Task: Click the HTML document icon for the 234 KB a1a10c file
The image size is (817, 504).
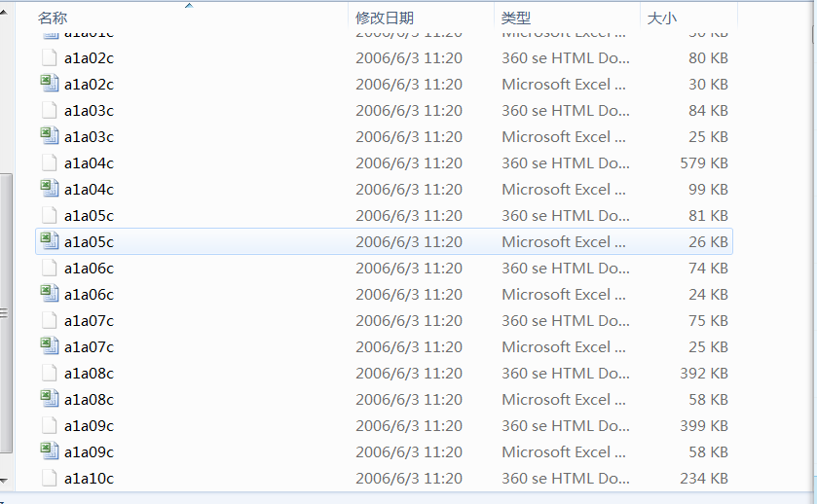Action: click(49, 478)
